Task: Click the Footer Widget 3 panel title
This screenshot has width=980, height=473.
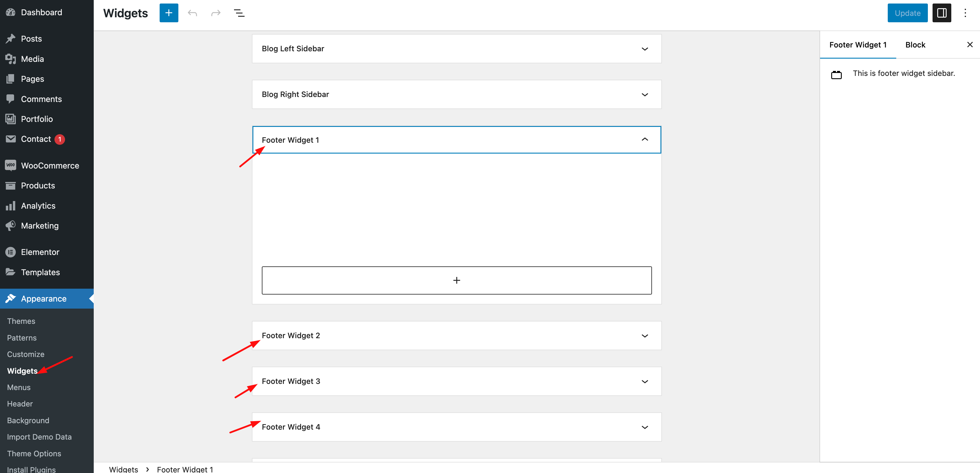Action: click(x=291, y=381)
